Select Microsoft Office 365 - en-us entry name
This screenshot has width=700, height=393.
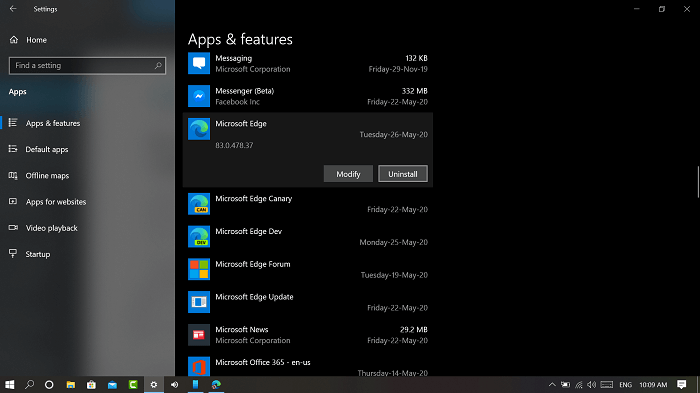[262, 362]
